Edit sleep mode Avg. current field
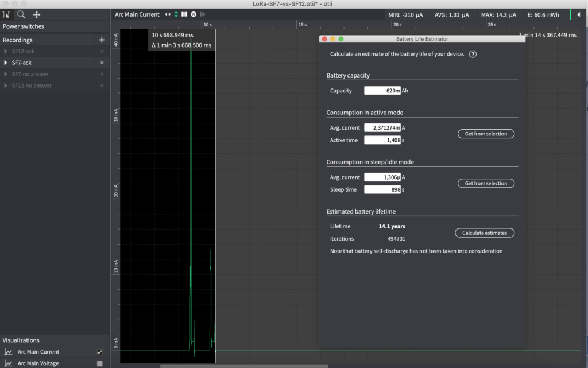The height and width of the screenshot is (368, 588). coord(382,177)
